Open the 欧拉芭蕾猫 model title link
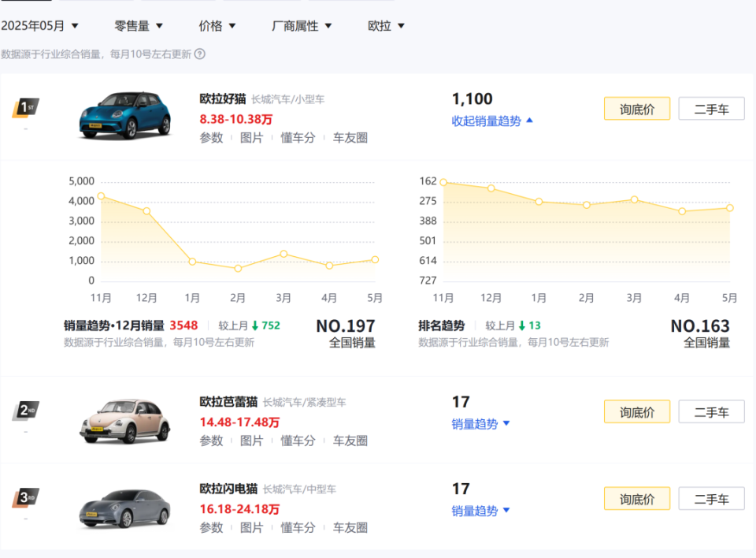 pyautogui.click(x=228, y=402)
